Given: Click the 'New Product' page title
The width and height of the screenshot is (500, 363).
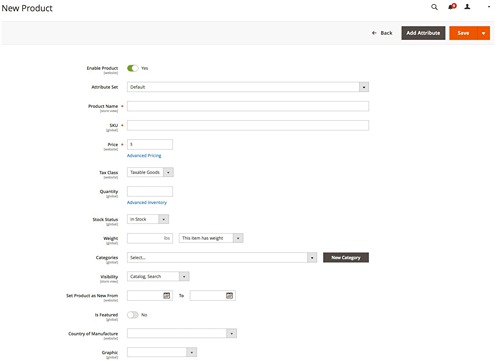Looking at the screenshot, I should pos(27,8).
